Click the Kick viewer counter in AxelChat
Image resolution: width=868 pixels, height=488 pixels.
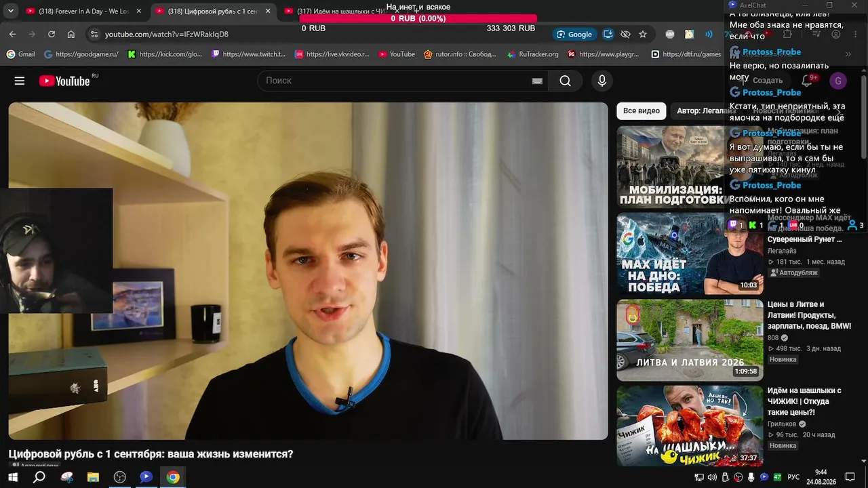point(756,225)
